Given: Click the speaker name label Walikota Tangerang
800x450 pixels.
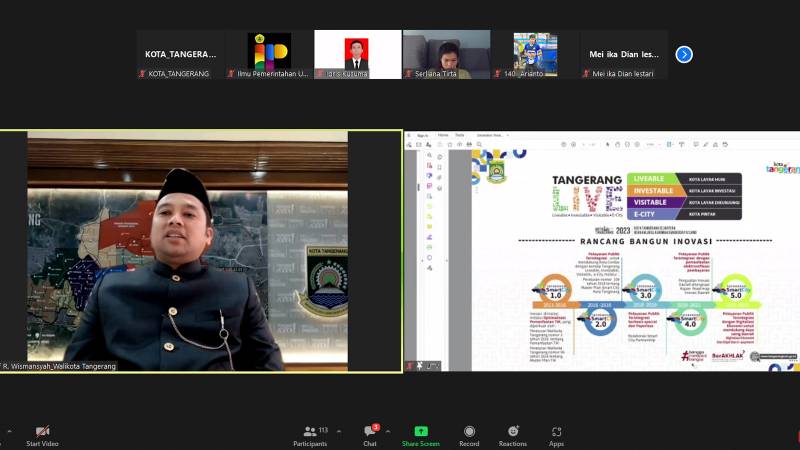Looking at the screenshot, I should pyautogui.click(x=58, y=366).
